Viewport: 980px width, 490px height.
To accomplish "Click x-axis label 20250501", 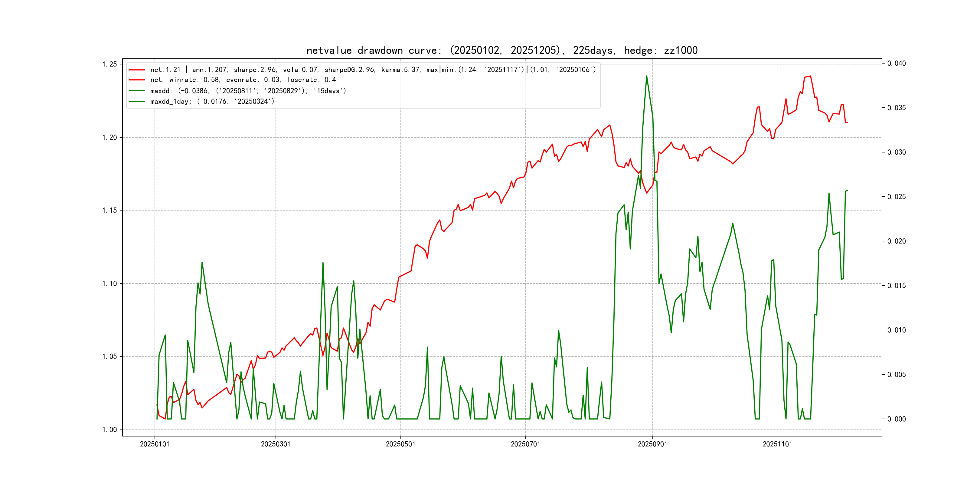I will tap(400, 444).
